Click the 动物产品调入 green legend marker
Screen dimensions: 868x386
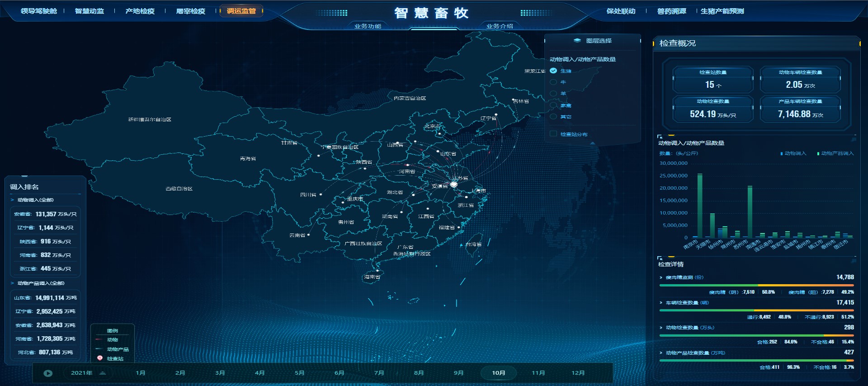818,153
